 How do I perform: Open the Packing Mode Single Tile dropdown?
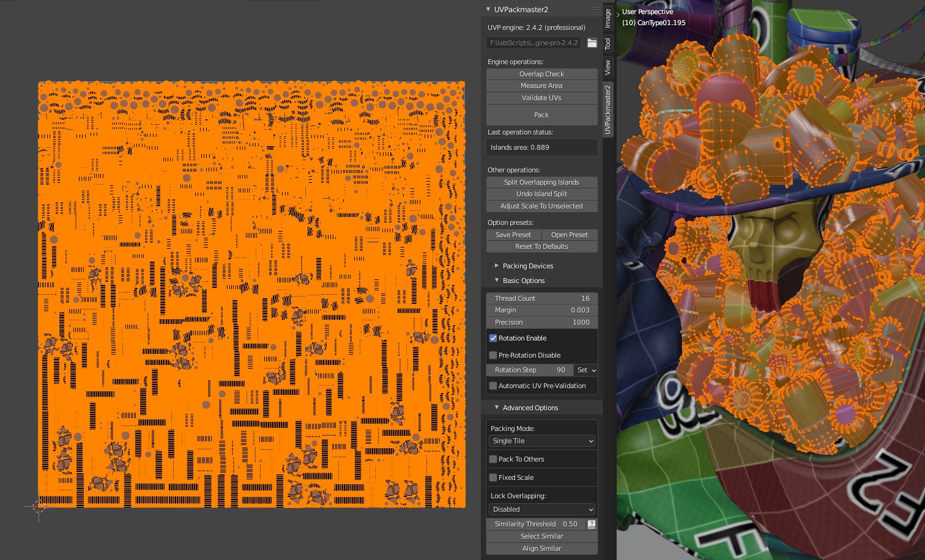[541, 441]
